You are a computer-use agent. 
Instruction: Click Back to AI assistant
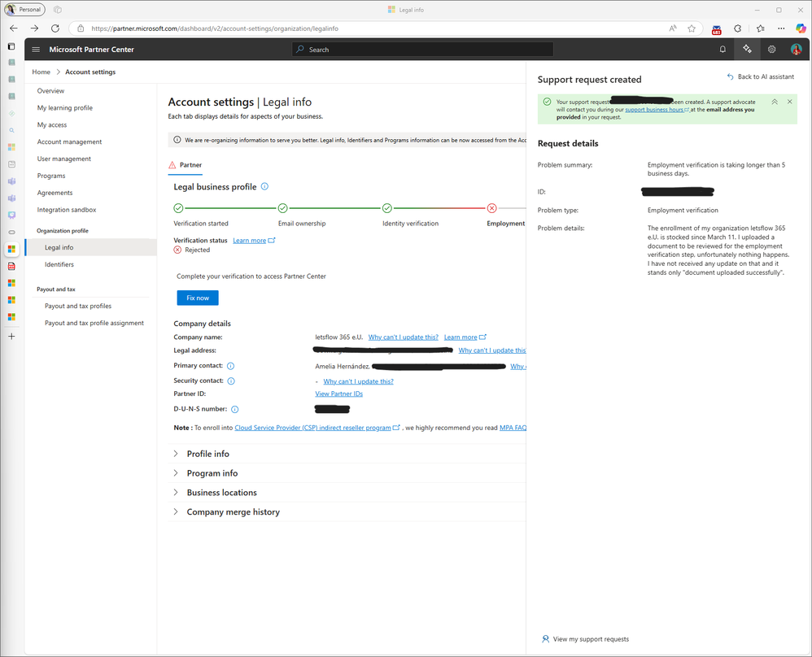pyautogui.click(x=760, y=76)
